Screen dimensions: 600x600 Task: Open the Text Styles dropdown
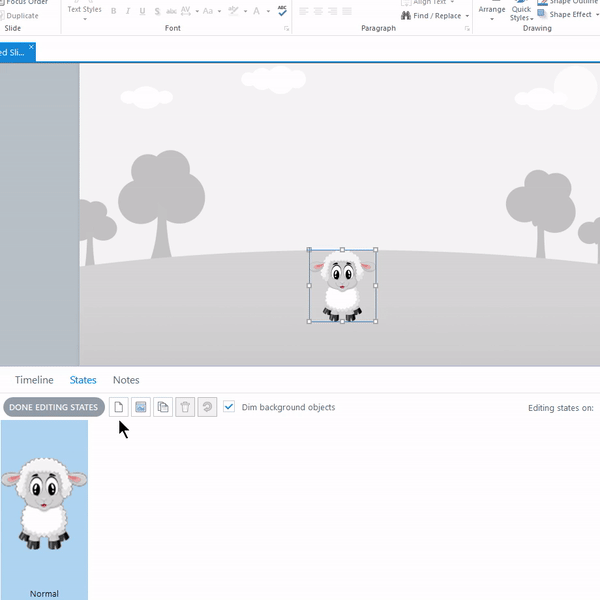click(84, 12)
